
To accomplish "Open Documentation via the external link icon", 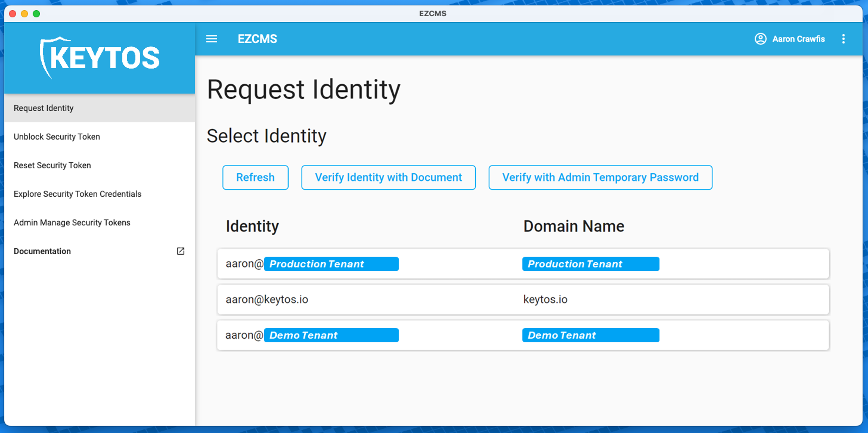I will 181,251.
